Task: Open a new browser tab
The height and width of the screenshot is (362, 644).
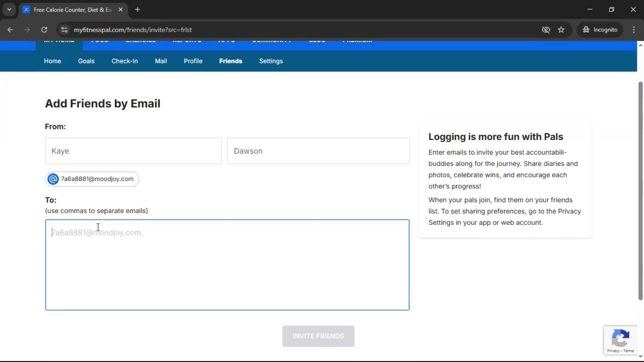Action: pyautogui.click(x=138, y=9)
